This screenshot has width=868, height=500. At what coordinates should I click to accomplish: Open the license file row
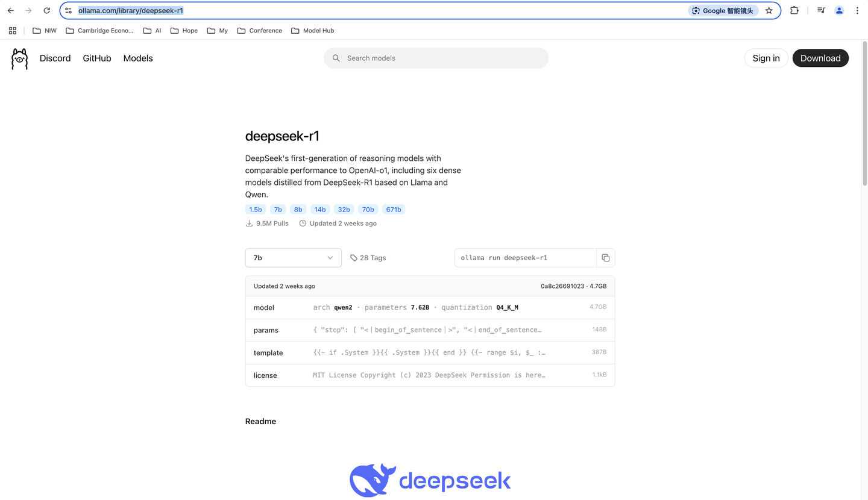pyautogui.click(x=430, y=375)
